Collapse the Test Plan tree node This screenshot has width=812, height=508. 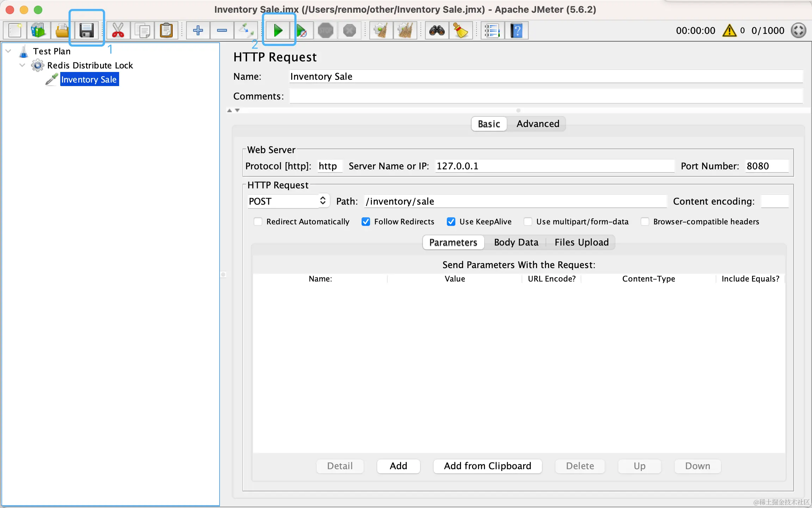pyautogui.click(x=8, y=51)
